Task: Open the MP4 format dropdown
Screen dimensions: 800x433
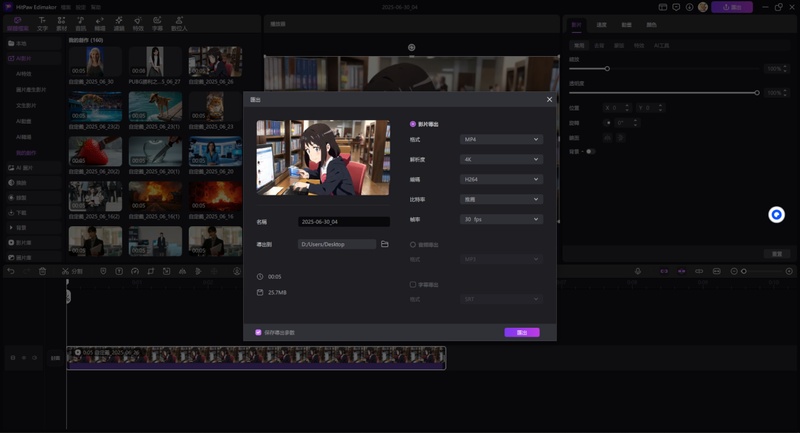Action: pyautogui.click(x=501, y=140)
